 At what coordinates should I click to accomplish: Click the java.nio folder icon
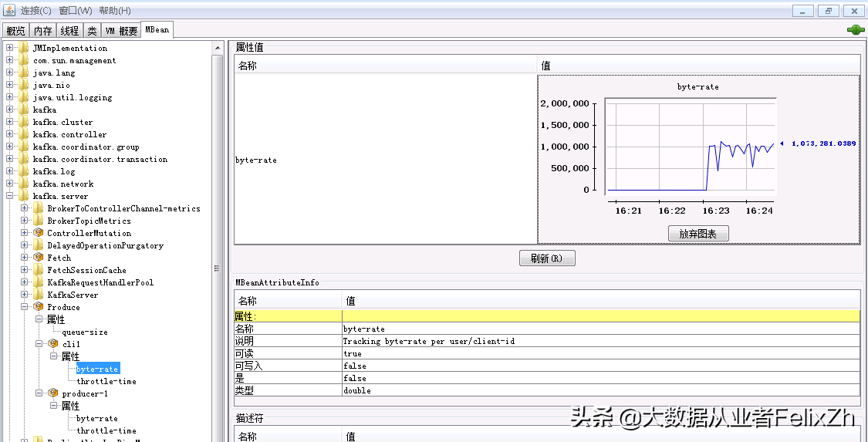point(23,85)
